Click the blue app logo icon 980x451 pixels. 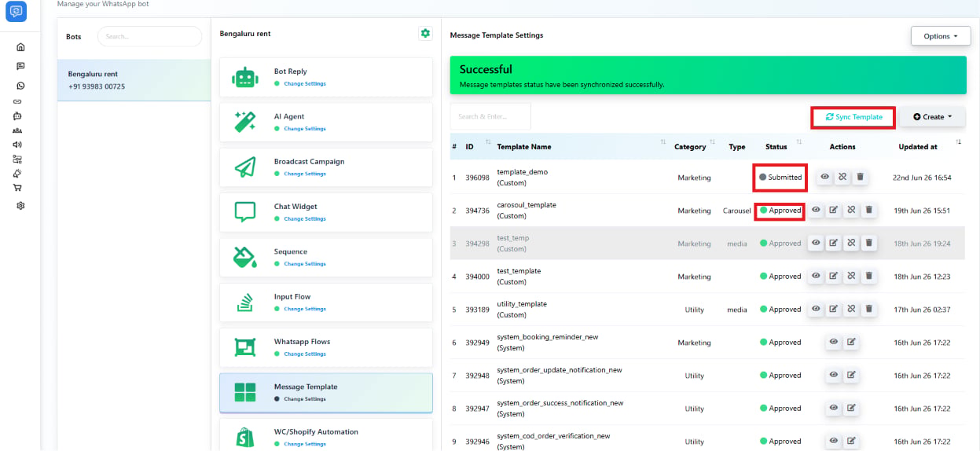(16, 12)
